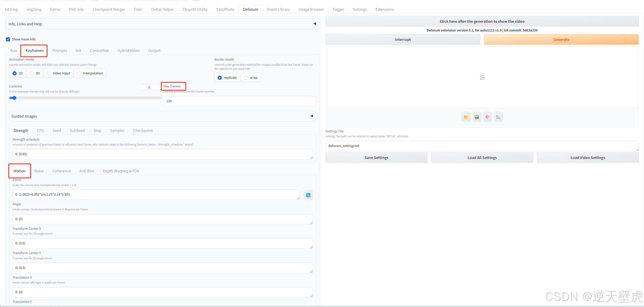The height and width of the screenshot is (307, 644).
Task: Expand the Info, Links and Help section
Action: 315,24
